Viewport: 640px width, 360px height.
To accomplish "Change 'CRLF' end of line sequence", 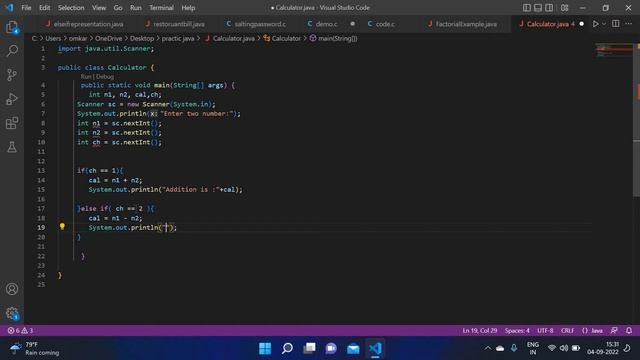I will coord(567,331).
